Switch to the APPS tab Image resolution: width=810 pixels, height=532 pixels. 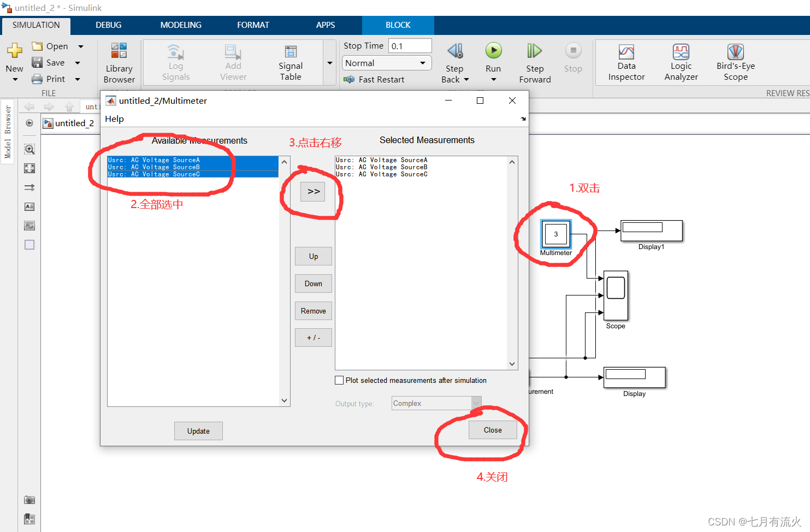click(x=326, y=25)
